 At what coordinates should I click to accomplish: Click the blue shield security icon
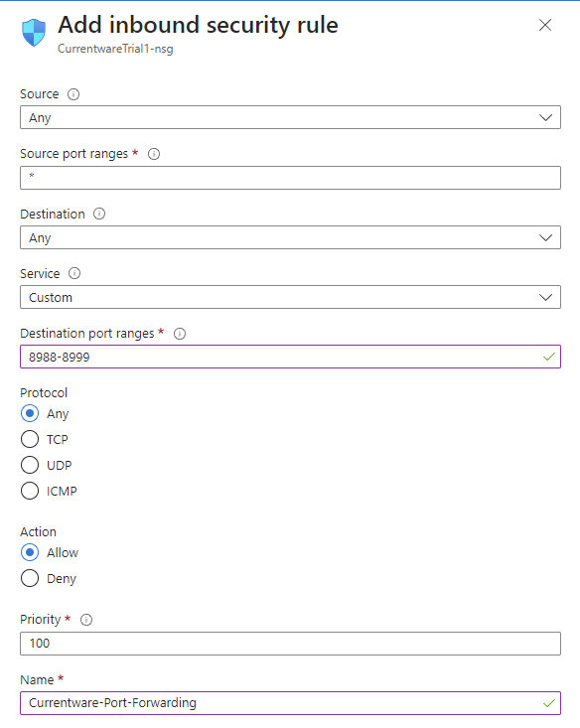pos(34,33)
